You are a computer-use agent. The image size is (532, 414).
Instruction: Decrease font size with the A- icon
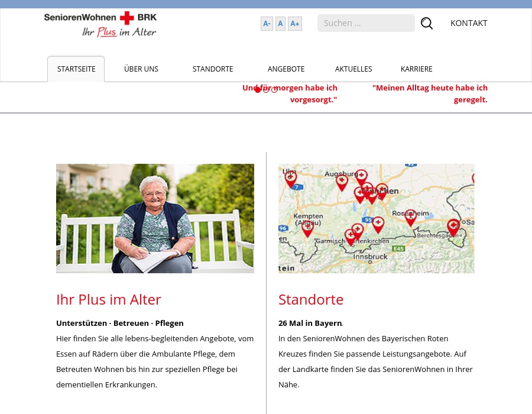(267, 24)
